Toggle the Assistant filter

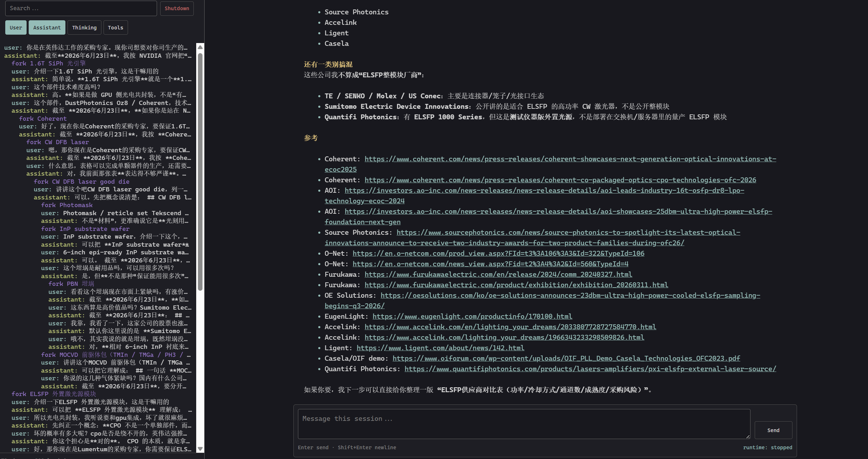tap(47, 28)
